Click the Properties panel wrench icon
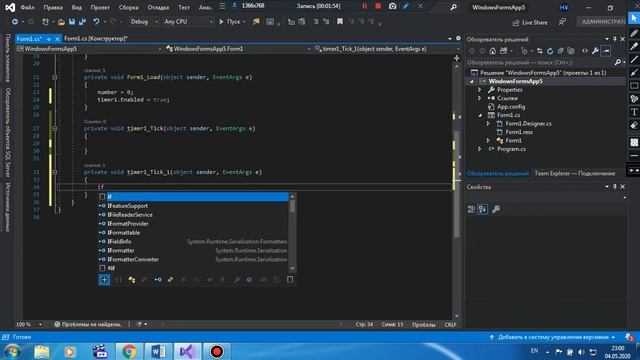Viewport: 640px width, 360px height. point(496,209)
